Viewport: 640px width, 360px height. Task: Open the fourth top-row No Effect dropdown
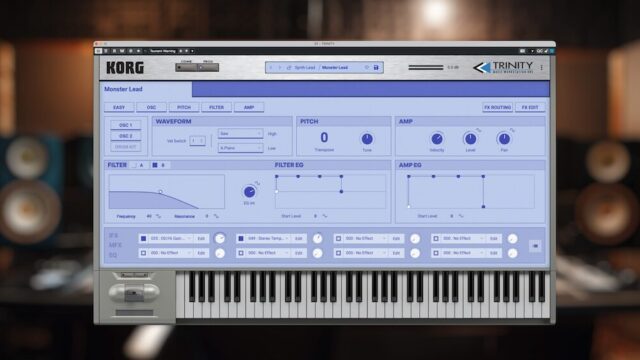click(x=463, y=238)
